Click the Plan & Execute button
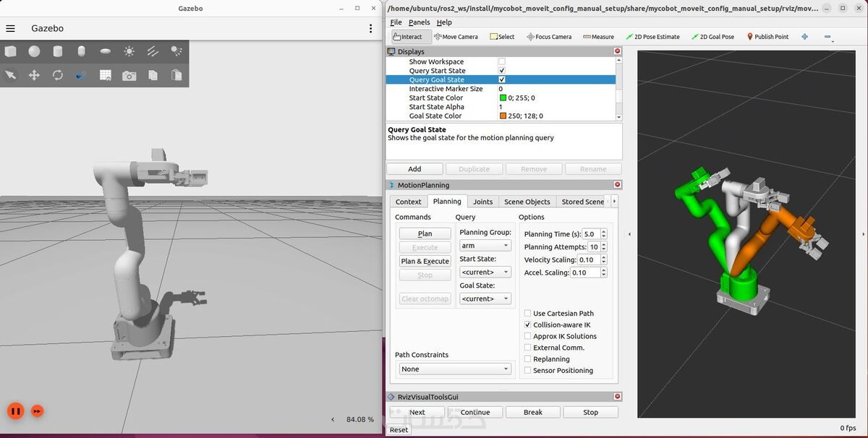The image size is (868, 438). 425,261
